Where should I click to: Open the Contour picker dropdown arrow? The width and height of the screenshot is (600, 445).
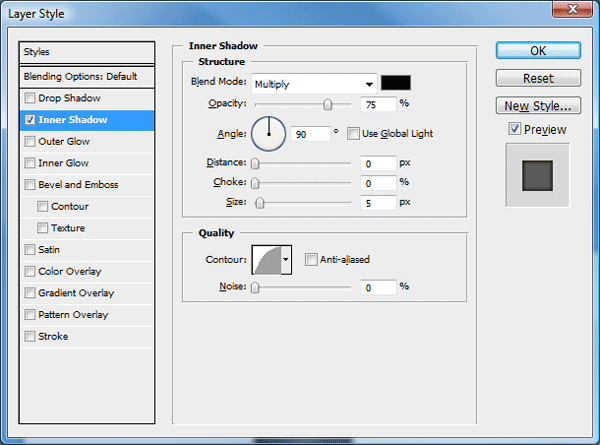point(286,260)
